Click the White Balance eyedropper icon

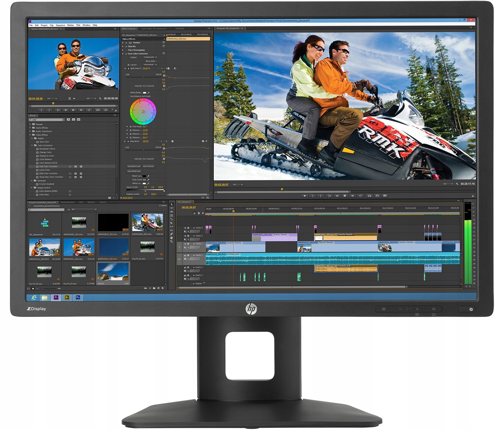tap(148, 93)
